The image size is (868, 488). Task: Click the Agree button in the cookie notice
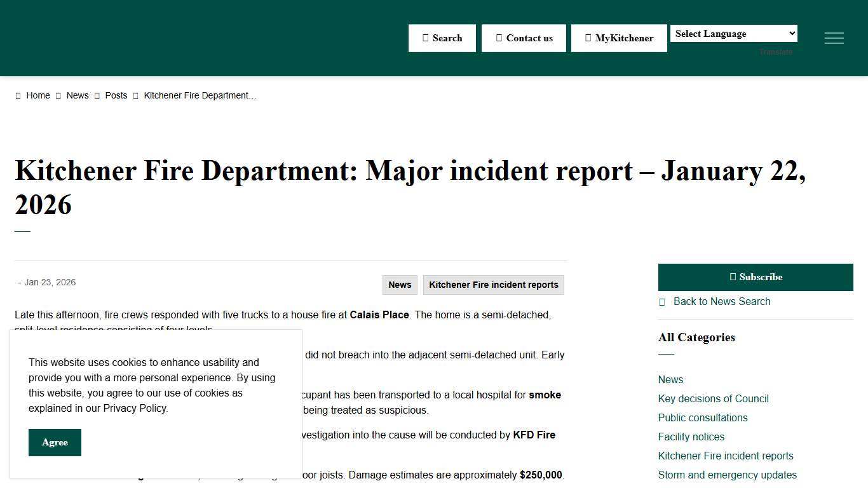tap(55, 442)
